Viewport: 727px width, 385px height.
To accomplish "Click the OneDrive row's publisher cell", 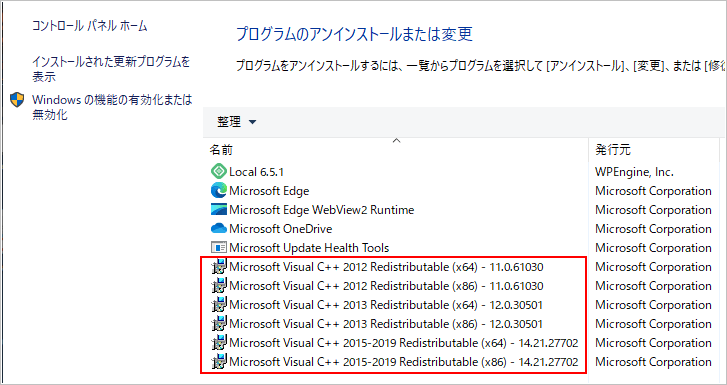I will click(x=653, y=229).
